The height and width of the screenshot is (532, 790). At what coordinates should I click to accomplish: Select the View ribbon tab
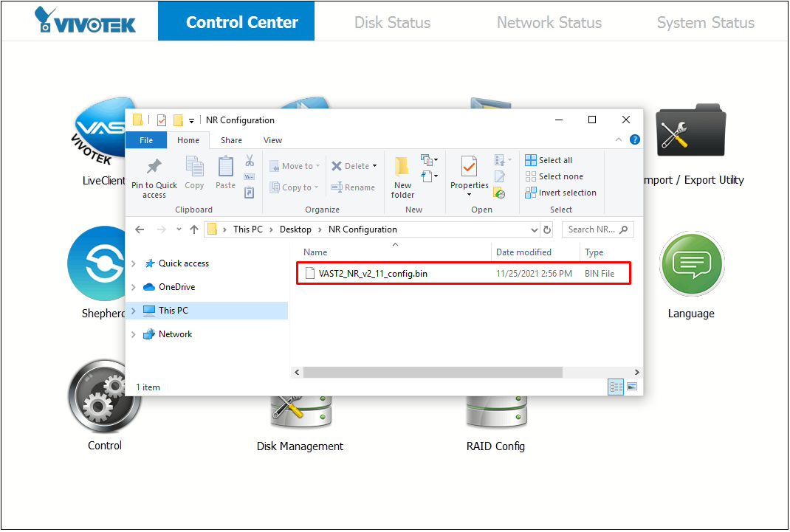[x=272, y=140]
